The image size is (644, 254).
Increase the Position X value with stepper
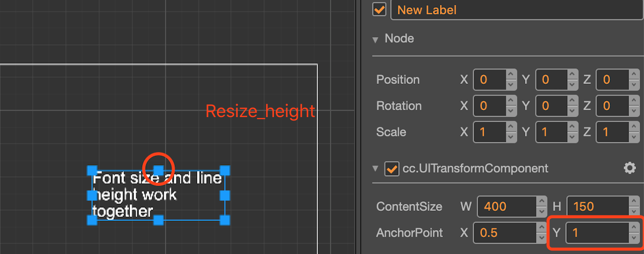512,74
